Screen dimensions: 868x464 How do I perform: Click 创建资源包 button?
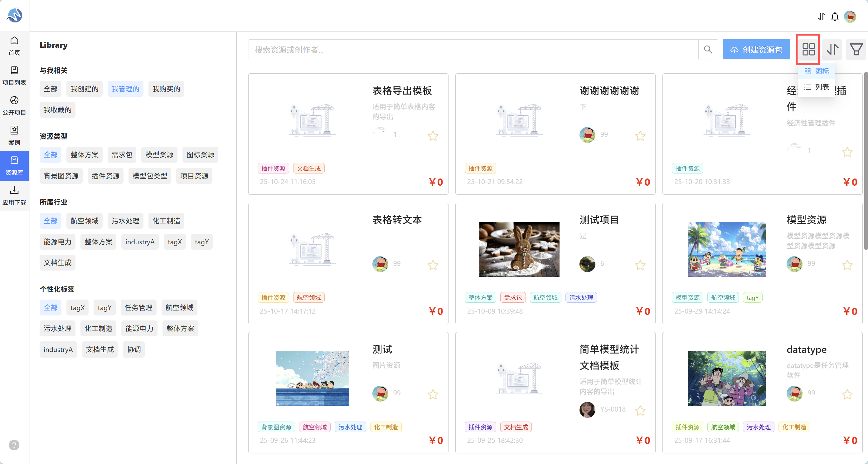click(756, 50)
